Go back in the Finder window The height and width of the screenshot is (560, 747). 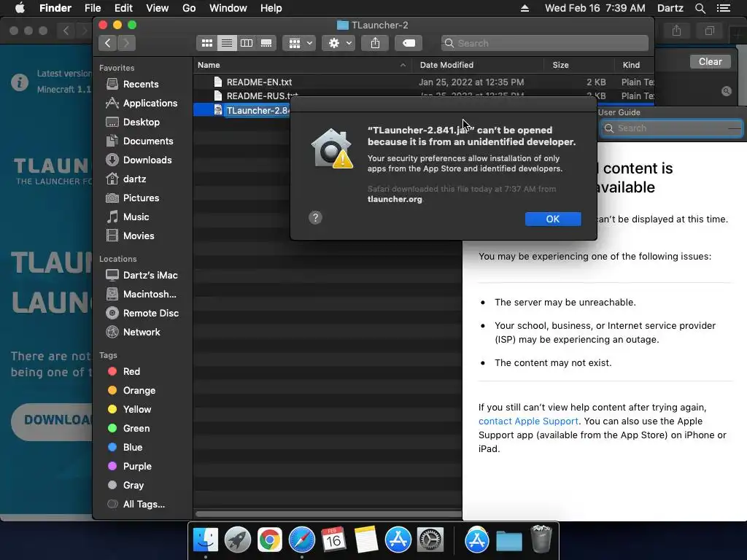click(108, 43)
